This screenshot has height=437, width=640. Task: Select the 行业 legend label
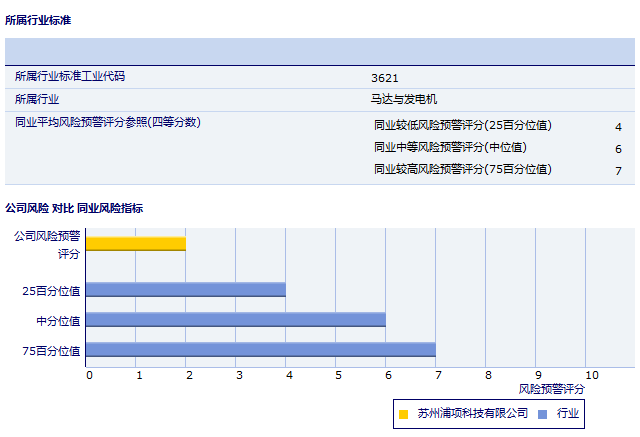point(568,413)
